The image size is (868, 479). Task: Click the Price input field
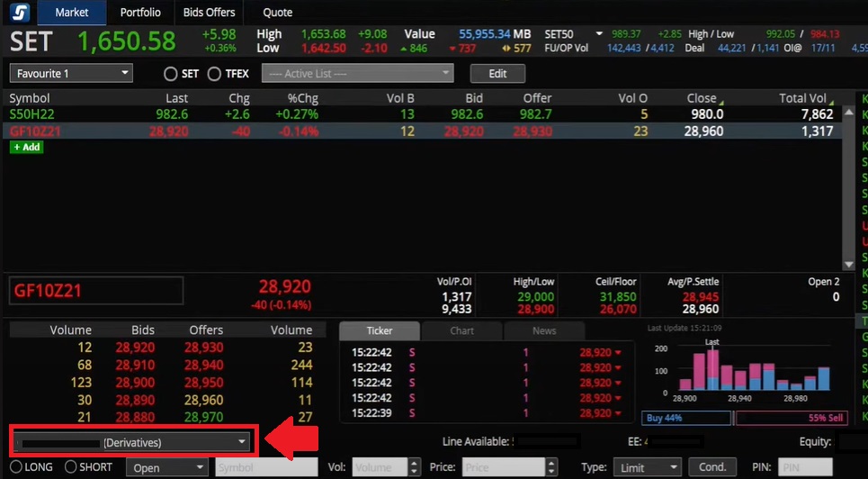tap(503, 467)
